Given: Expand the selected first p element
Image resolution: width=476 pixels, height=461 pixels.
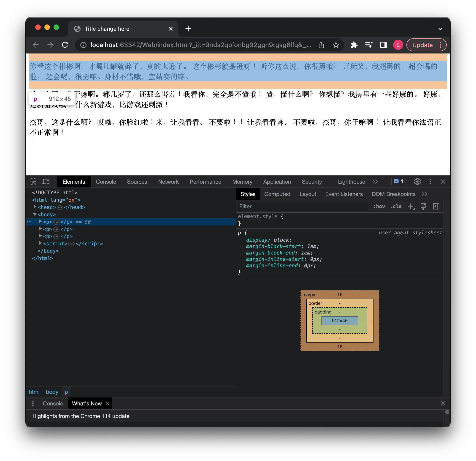Looking at the screenshot, I should click(41, 222).
